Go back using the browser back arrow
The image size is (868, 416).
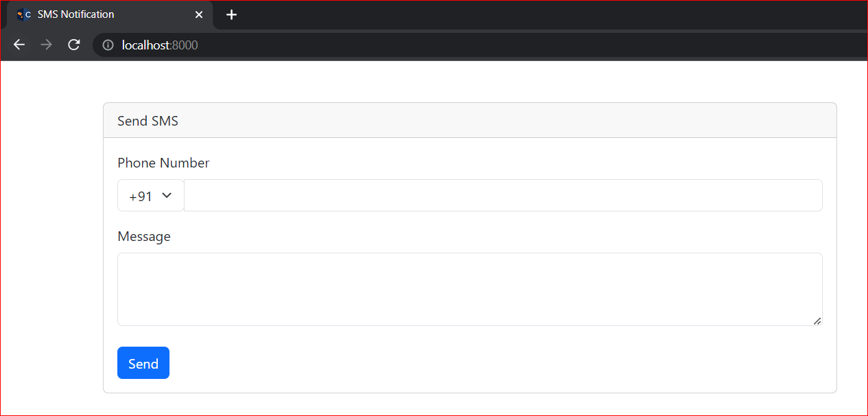19,45
